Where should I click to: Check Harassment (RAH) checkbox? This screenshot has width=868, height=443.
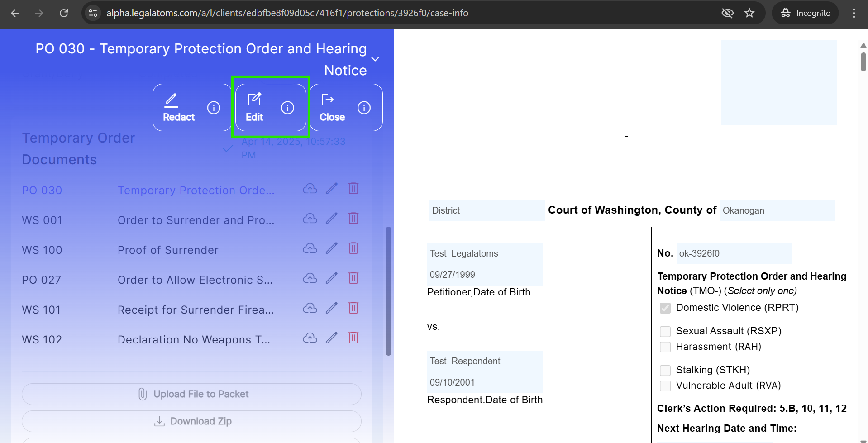[665, 347]
